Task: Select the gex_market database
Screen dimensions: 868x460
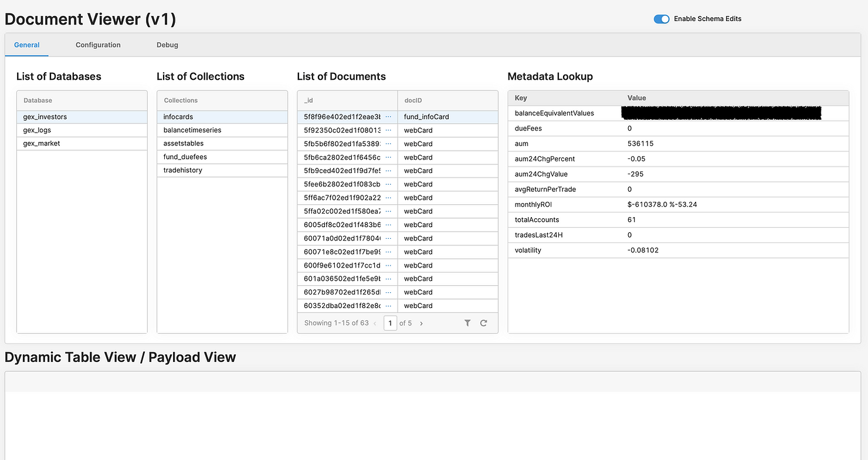Action: pyautogui.click(x=41, y=143)
